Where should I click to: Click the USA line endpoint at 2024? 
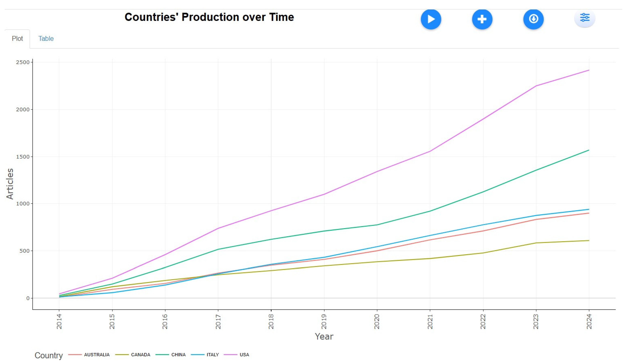click(x=589, y=70)
